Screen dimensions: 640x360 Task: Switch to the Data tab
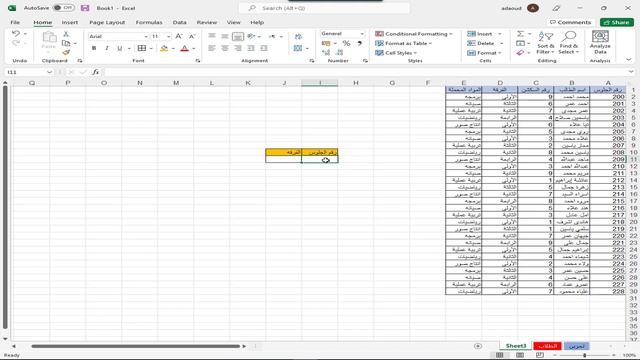point(180,22)
